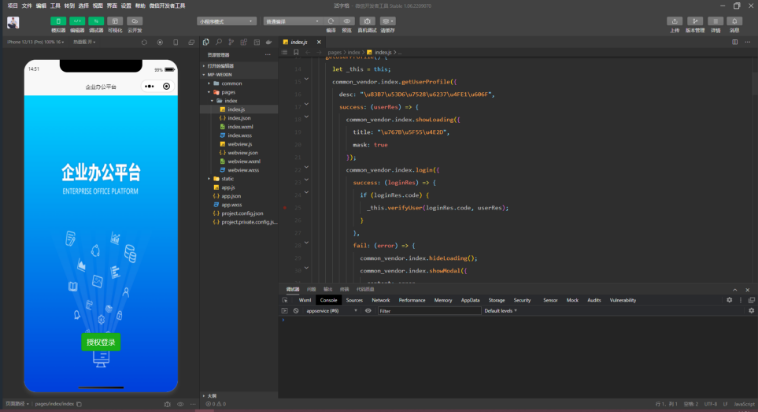This screenshot has height=412, width=758.
Task: Click the Upload toolbar icon
Action: click(x=675, y=21)
